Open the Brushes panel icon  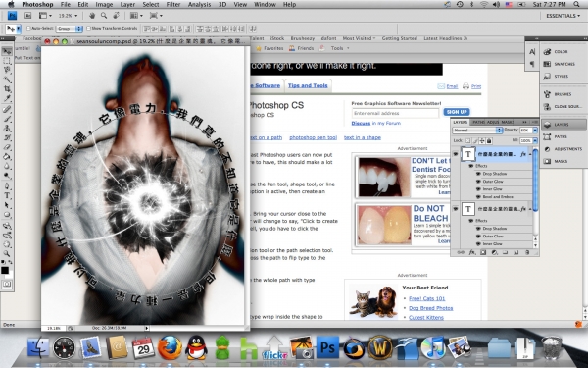[547, 94]
